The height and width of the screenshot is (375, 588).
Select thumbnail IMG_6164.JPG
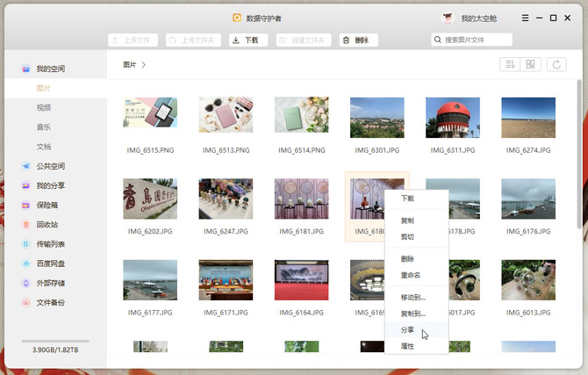pos(302,280)
